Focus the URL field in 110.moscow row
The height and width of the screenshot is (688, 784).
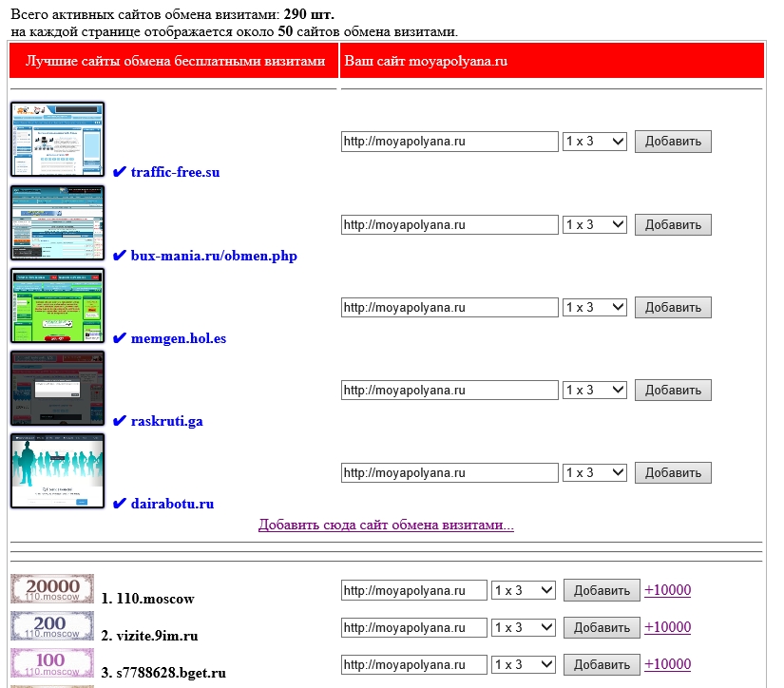pyautogui.click(x=414, y=590)
